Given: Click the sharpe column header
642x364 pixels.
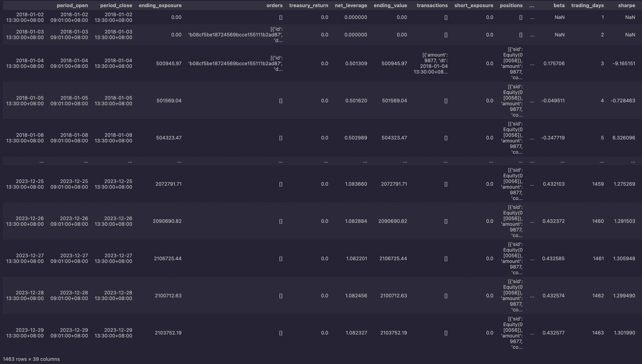Looking at the screenshot, I should pos(626,5).
